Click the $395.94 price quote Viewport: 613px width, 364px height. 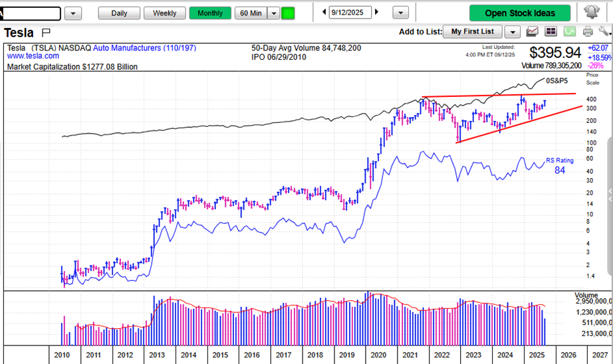(555, 52)
